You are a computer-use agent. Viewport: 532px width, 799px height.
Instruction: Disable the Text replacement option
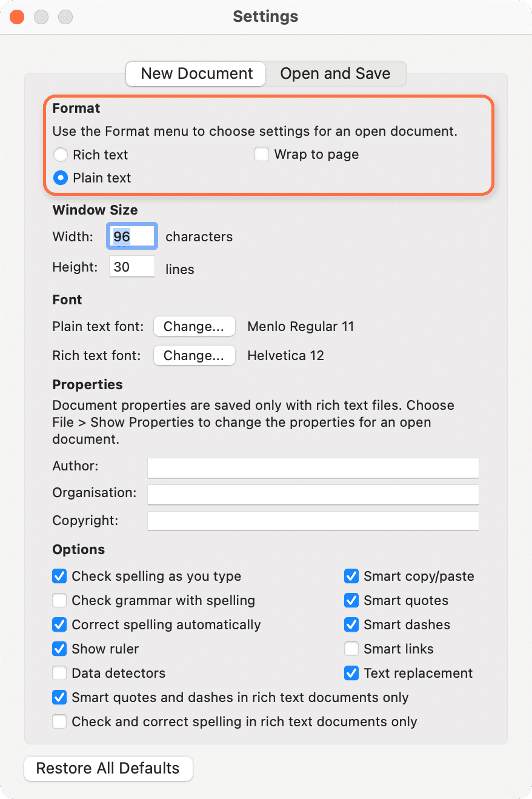(x=351, y=673)
